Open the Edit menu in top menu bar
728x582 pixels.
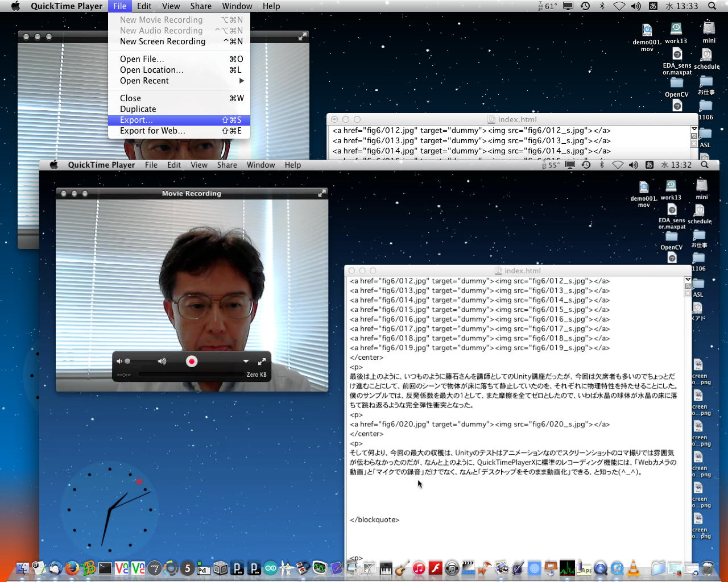pos(144,6)
